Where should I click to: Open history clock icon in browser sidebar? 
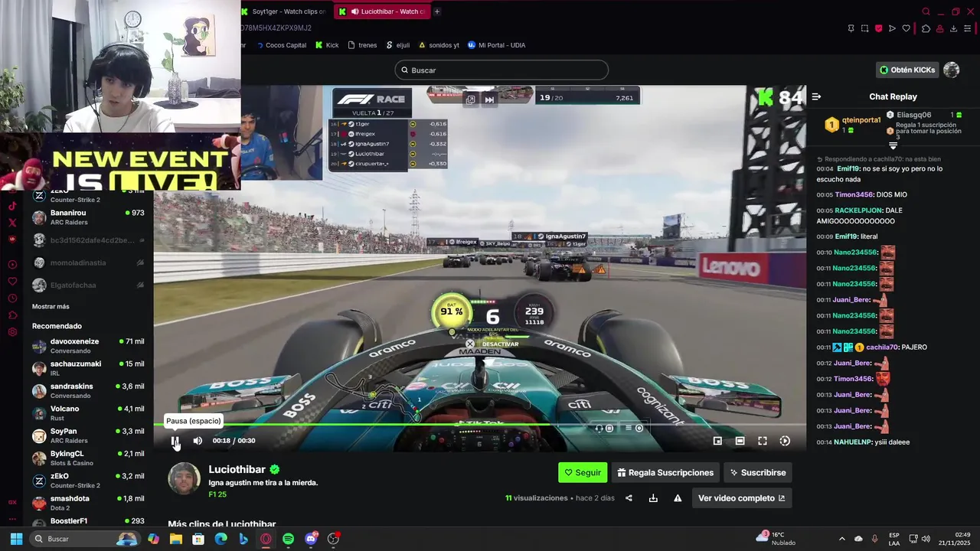click(12, 298)
